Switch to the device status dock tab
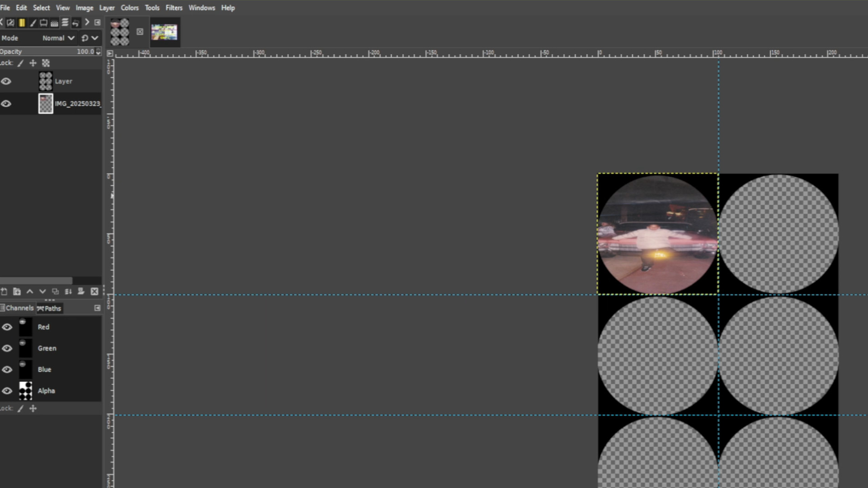 [10, 23]
